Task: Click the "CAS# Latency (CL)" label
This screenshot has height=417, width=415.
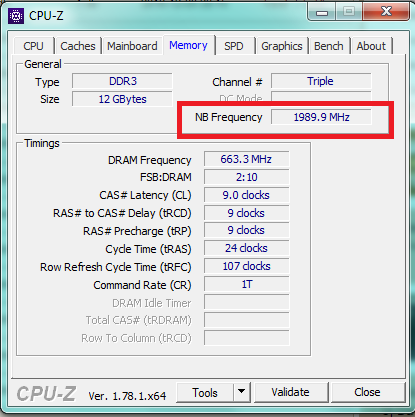Action: (145, 195)
